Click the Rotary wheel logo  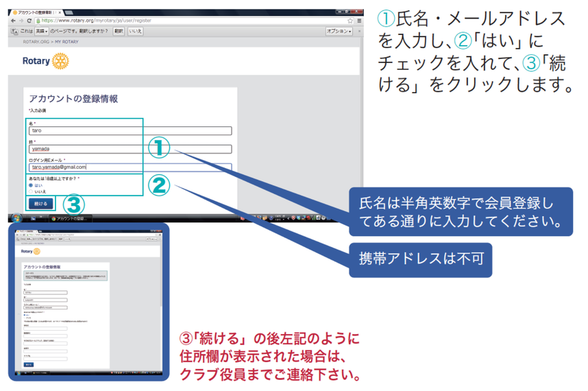pyautogui.click(x=60, y=62)
